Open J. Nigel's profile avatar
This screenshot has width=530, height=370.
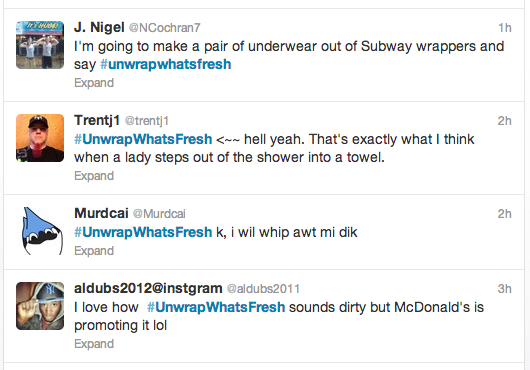coord(40,45)
